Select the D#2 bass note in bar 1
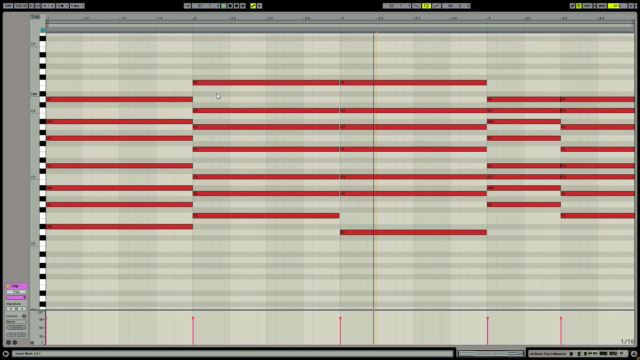 [x=119, y=227]
